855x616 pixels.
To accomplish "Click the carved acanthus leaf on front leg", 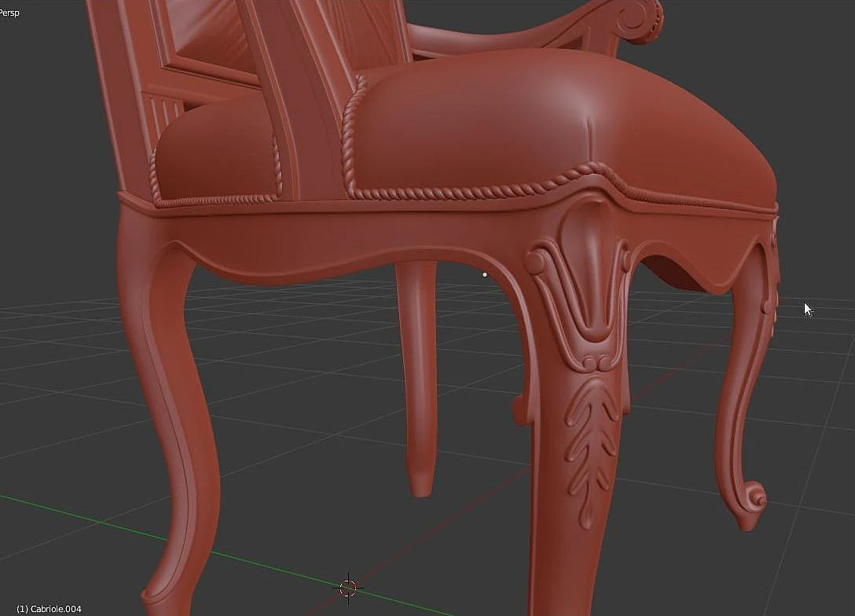I will tap(592, 447).
